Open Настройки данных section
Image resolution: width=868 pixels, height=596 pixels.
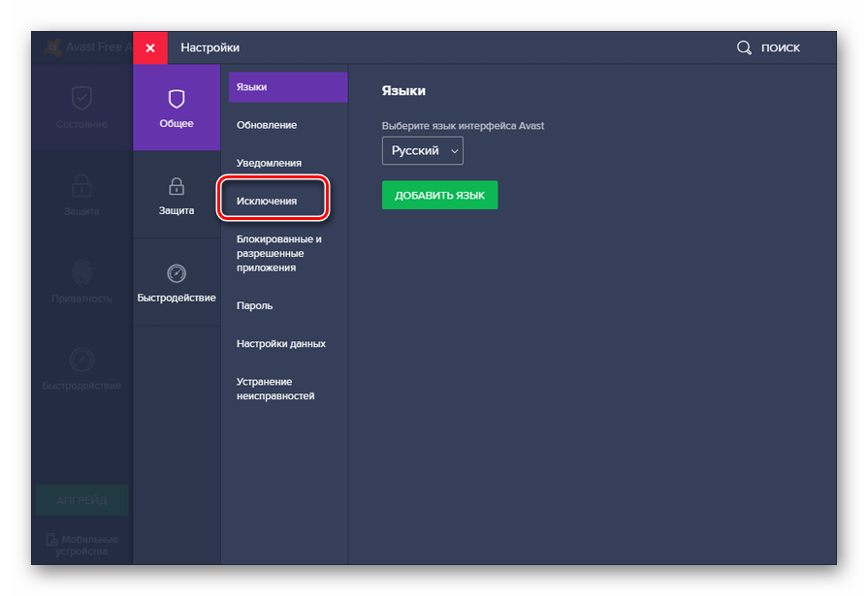281,343
